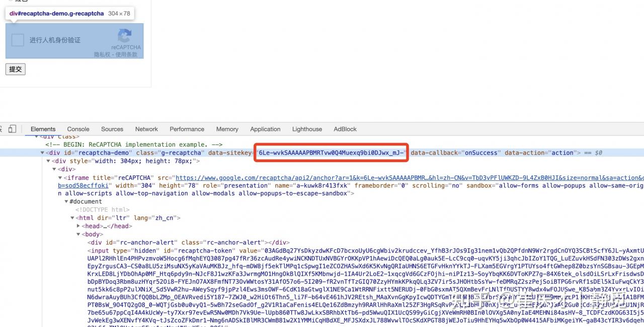Expand the <head> node
The image size is (644, 327).
(x=78, y=226)
